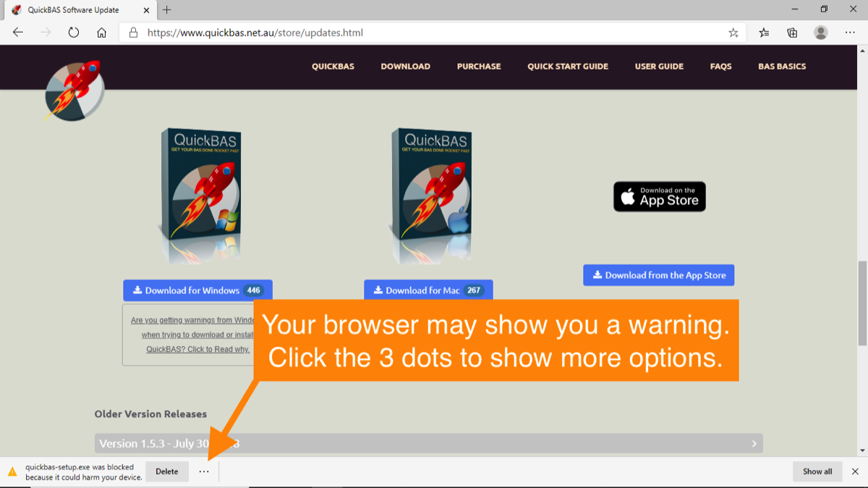Click the QuickBAS rocket logo

[74, 90]
